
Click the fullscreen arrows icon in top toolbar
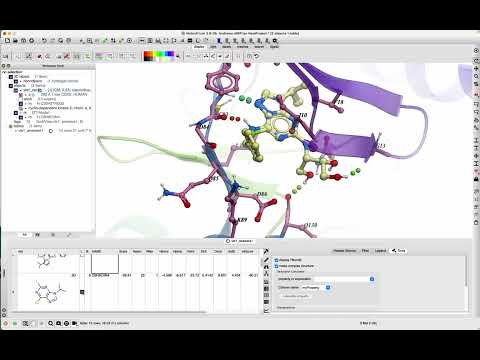pyautogui.click(x=166, y=41)
